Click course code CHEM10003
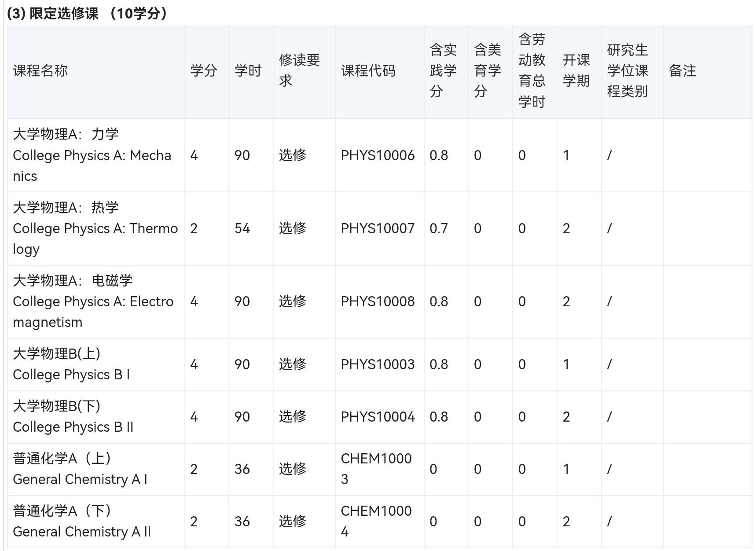 point(376,469)
